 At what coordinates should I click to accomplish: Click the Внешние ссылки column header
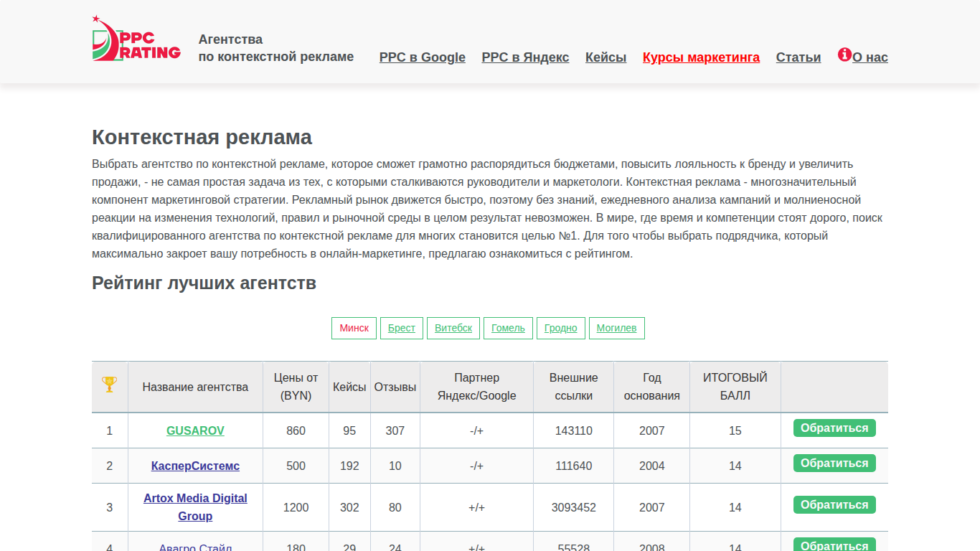(574, 387)
